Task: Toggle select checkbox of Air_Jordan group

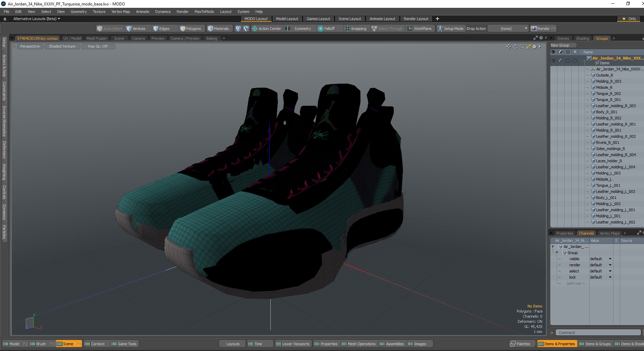Action: 568,61
